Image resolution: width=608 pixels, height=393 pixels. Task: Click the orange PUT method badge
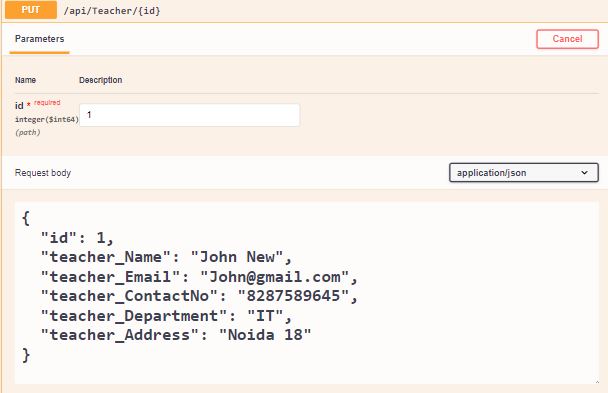(x=31, y=10)
